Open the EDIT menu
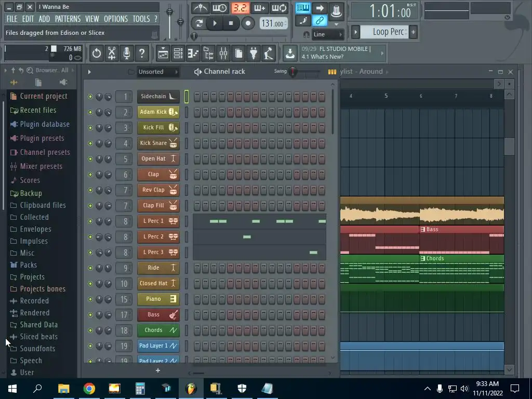Viewport: 532px width, 399px height. coord(28,19)
